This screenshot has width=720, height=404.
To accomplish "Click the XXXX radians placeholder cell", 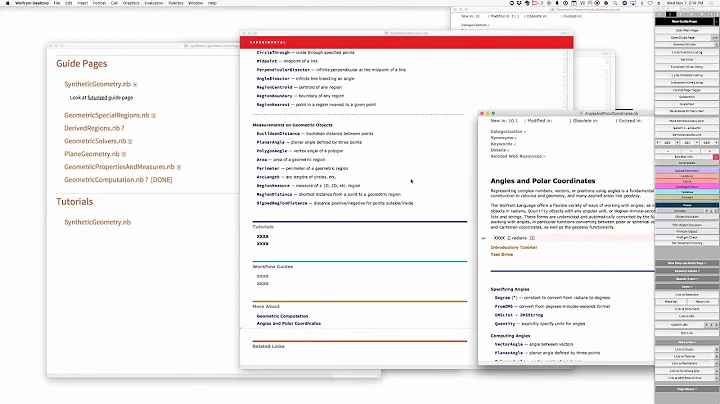I will [572, 238].
